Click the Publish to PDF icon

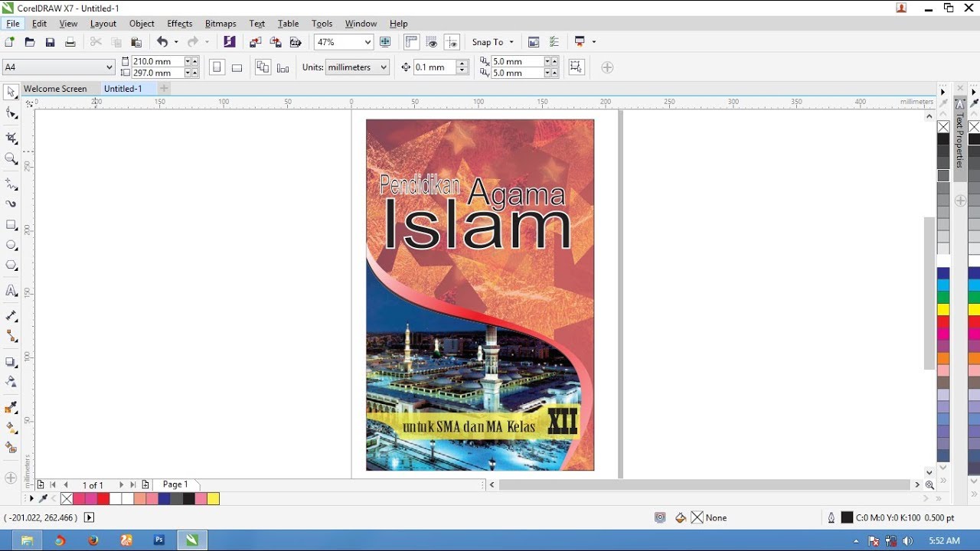pyautogui.click(x=296, y=42)
